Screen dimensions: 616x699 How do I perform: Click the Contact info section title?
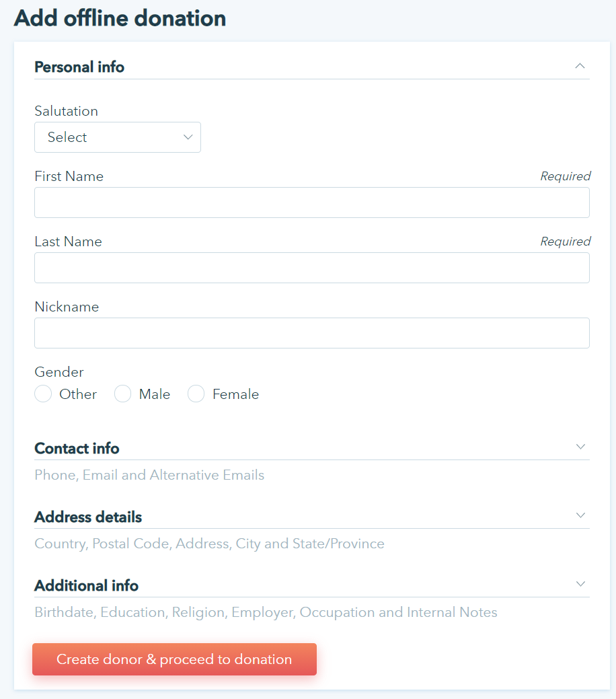(x=77, y=449)
